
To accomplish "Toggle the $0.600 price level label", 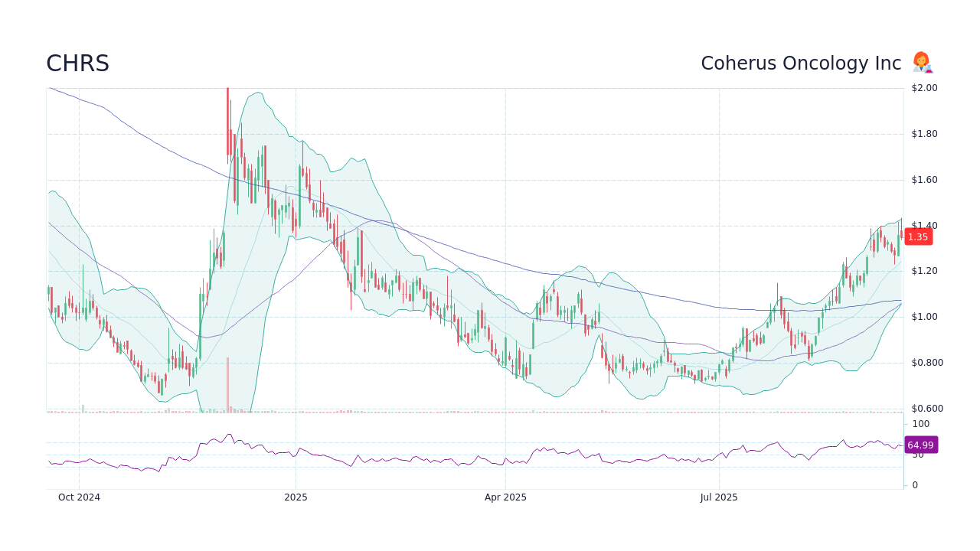I will (928, 408).
